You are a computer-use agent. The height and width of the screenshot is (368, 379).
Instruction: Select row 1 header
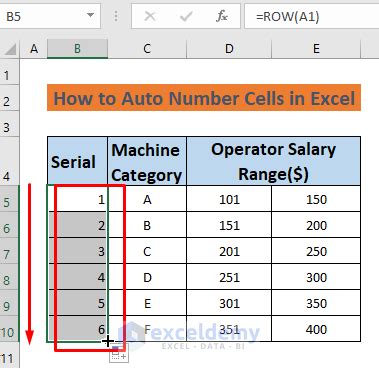point(9,72)
